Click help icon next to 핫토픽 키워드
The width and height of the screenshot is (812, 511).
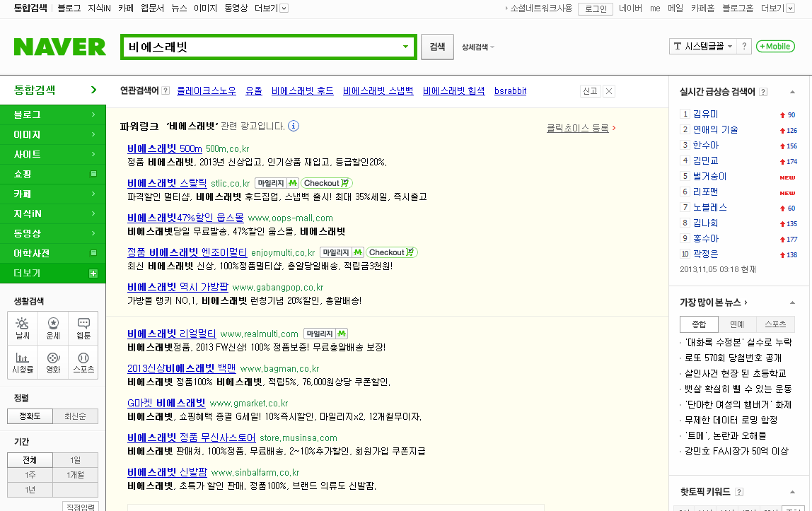[x=740, y=492]
